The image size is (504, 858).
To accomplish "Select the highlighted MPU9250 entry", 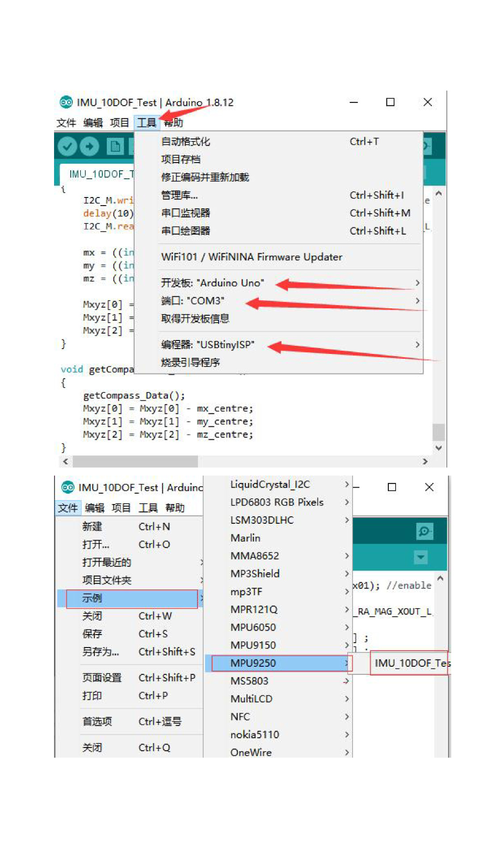I will point(278,663).
